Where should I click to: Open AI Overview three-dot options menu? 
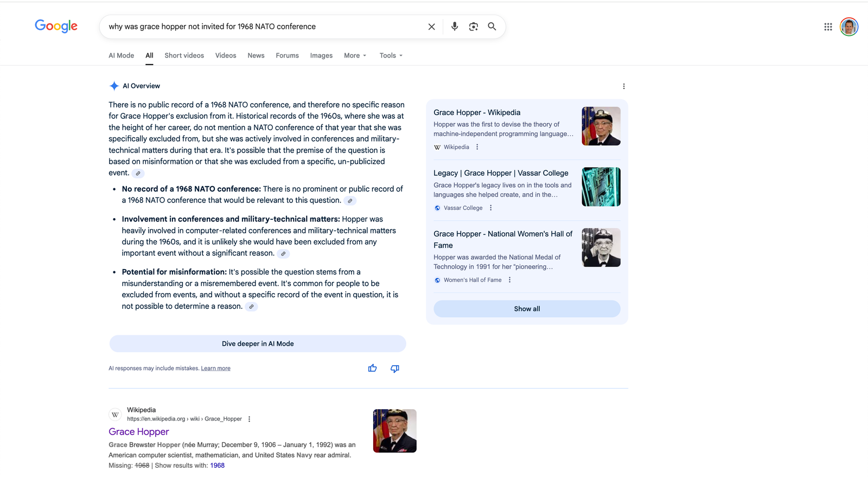(624, 86)
